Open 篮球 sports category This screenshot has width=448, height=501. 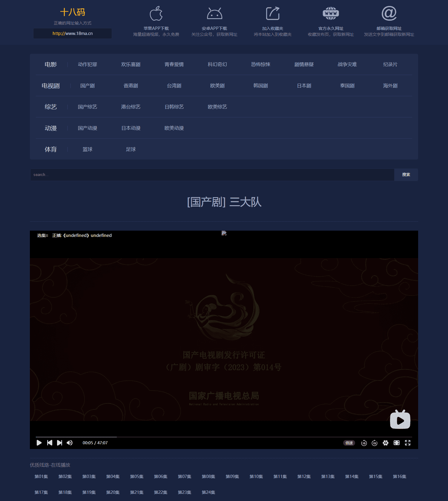point(88,149)
